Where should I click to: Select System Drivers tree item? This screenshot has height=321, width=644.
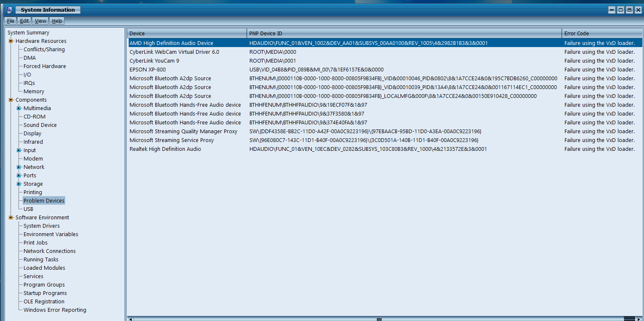[x=42, y=226]
